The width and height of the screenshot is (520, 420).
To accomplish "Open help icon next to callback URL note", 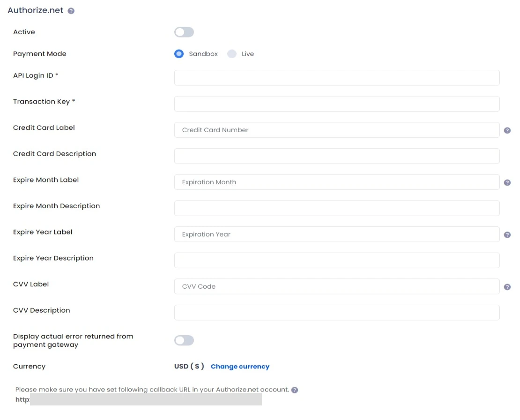I will point(295,390).
